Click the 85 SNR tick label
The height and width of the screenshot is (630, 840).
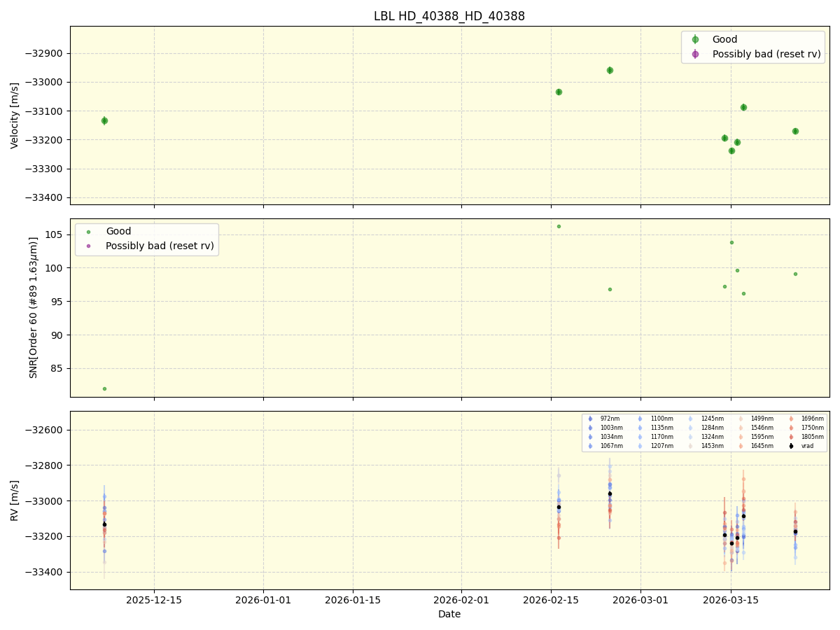click(57, 368)
